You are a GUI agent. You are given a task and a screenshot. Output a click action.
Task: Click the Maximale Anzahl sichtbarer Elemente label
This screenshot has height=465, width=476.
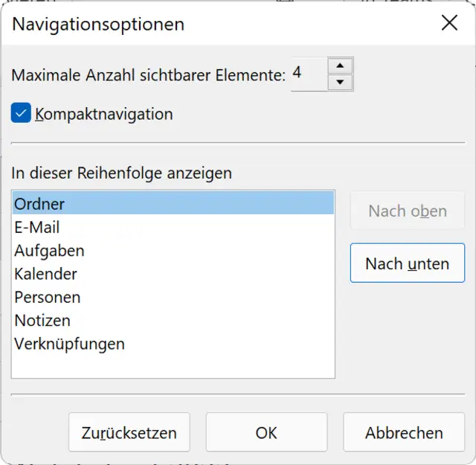pyautogui.click(x=148, y=74)
